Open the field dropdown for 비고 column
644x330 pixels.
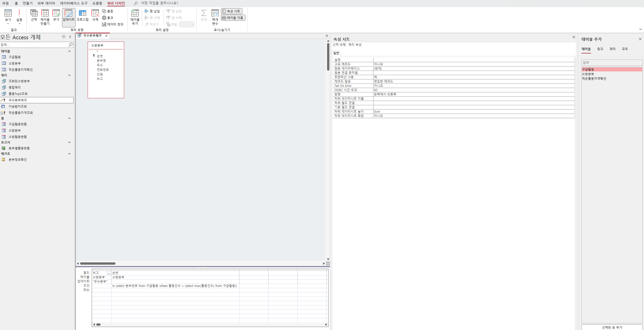coord(109,273)
